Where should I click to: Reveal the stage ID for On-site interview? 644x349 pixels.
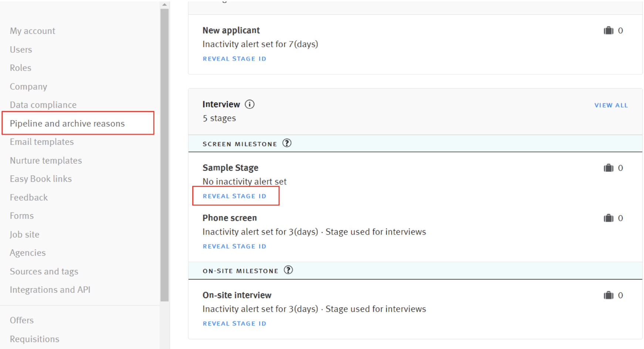[x=234, y=323]
